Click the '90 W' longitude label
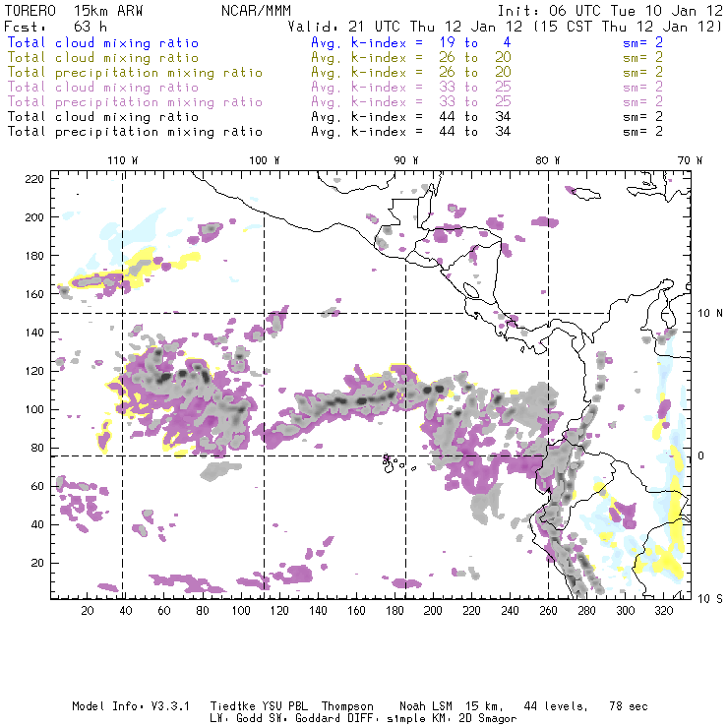Screen dimensions: 728x728 click(x=405, y=160)
